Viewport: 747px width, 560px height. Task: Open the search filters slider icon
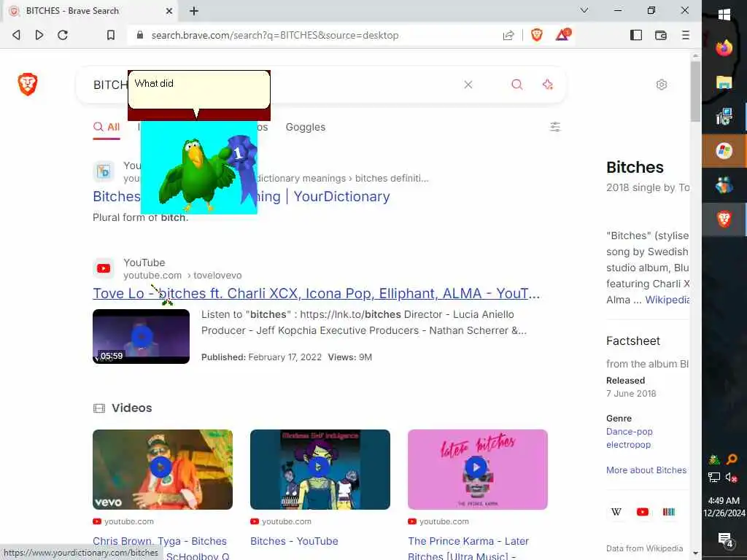click(x=555, y=127)
